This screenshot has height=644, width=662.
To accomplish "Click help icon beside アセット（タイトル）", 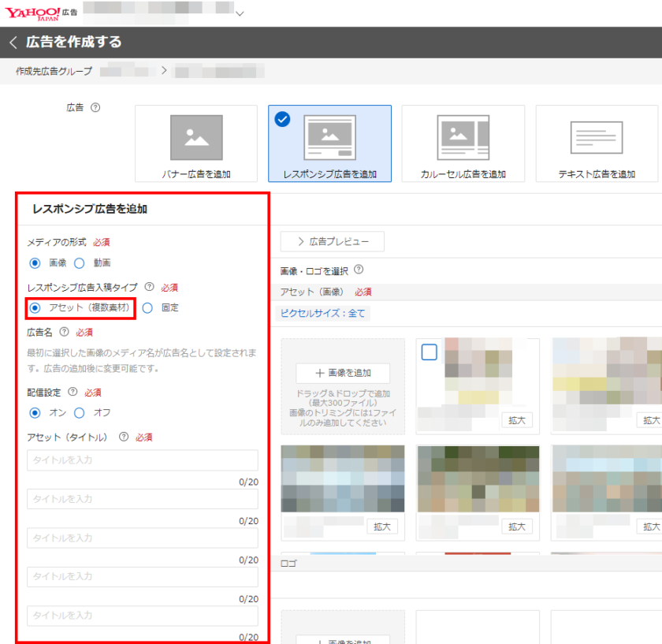I will (x=124, y=437).
